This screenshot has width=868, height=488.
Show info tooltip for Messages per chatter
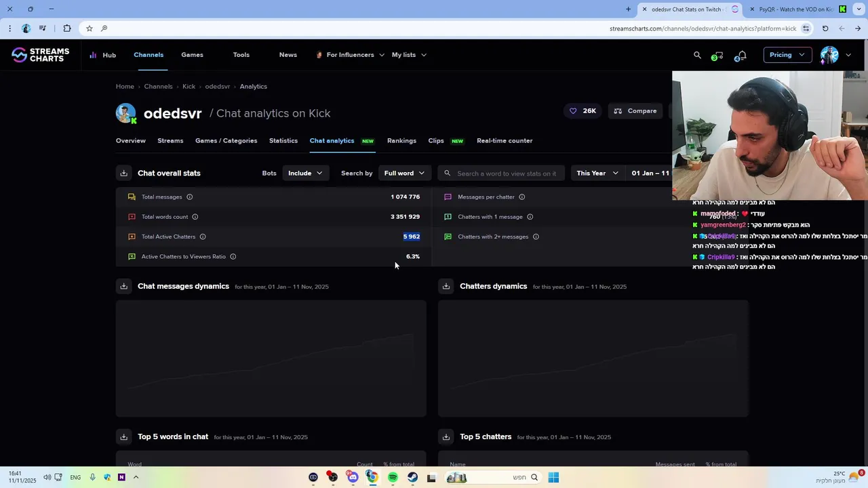(522, 197)
